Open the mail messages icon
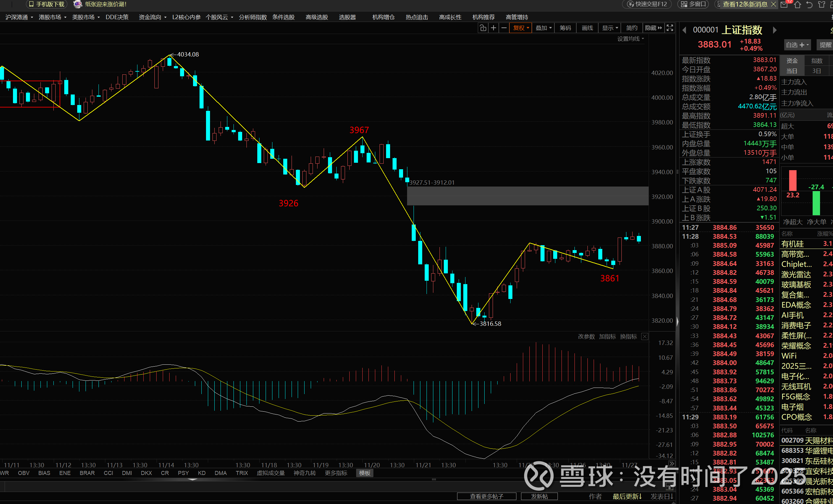Image resolution: width=833 pixels, height=504 pixels. click(784, 4)
